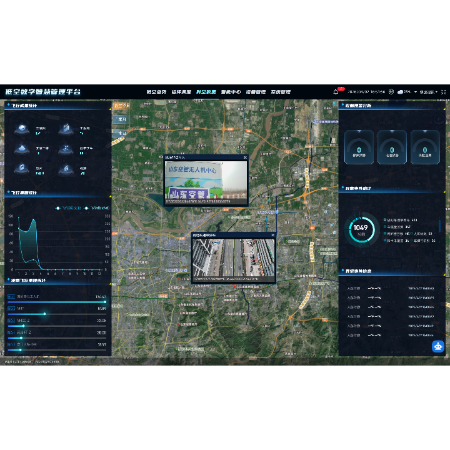Open the aerial road video feed thumbnail

(234, 260)
